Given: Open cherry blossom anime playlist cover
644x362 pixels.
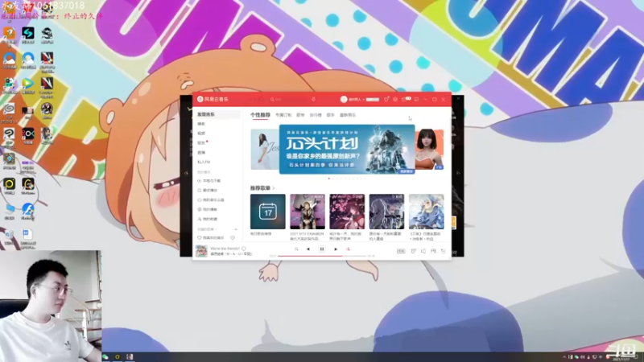Looking at the screenshot, I should (x=347, y=212).
